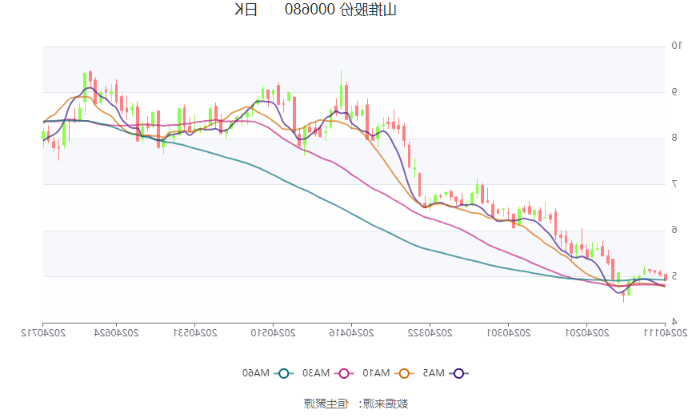Click the mirrored data source text '数据来源:恒生聚源'
Viewport: 700px width, 418px height.
click(356, 404)
